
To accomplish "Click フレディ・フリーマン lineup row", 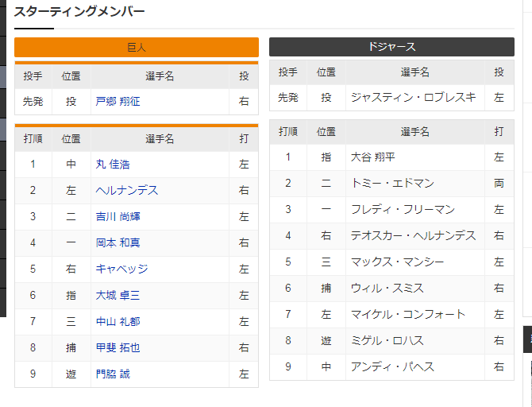I will pyautogui.click(x=392, y=209).
